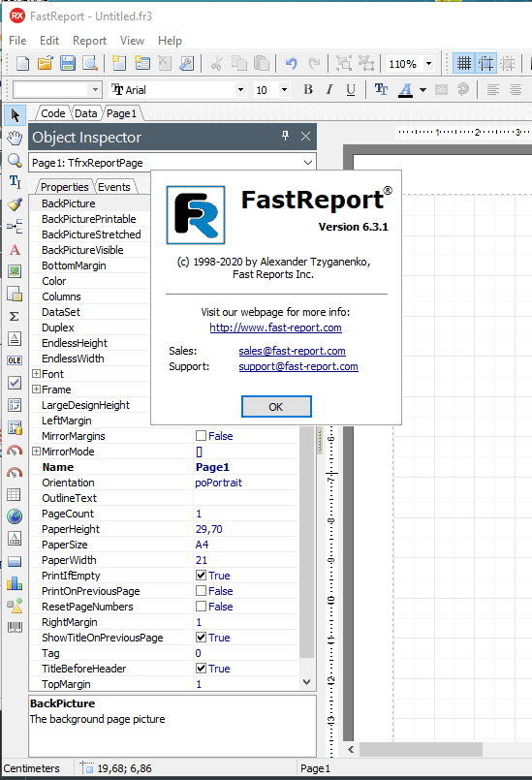Click the Font Settings icon
This screenshot has height=780, width=532.
point(381,89)
